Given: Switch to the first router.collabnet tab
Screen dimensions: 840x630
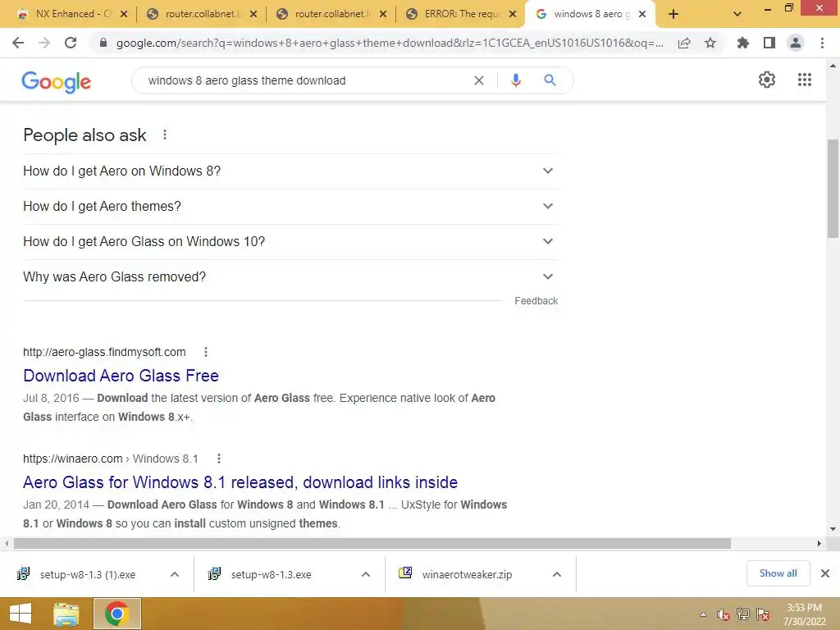Looking at the screenshot, I should point(200,14).
